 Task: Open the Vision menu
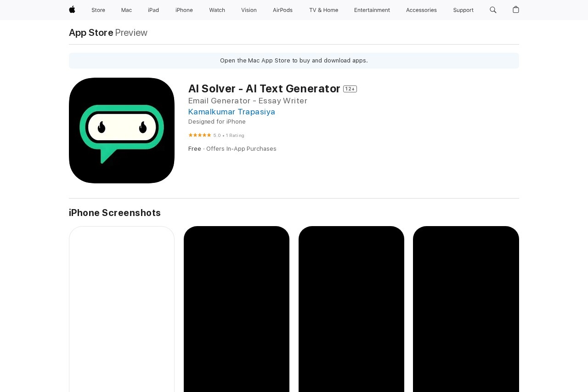249,10
